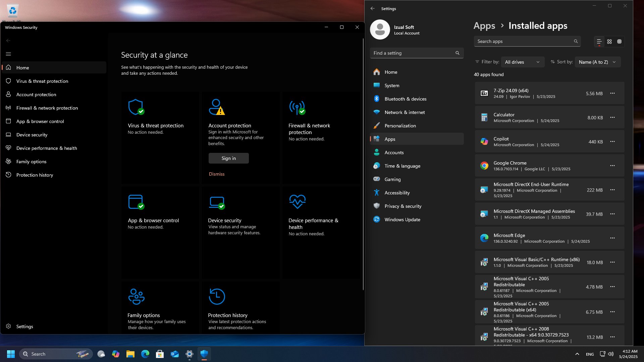
Task: Click the Sign in button
Action: tap(229, 158)
